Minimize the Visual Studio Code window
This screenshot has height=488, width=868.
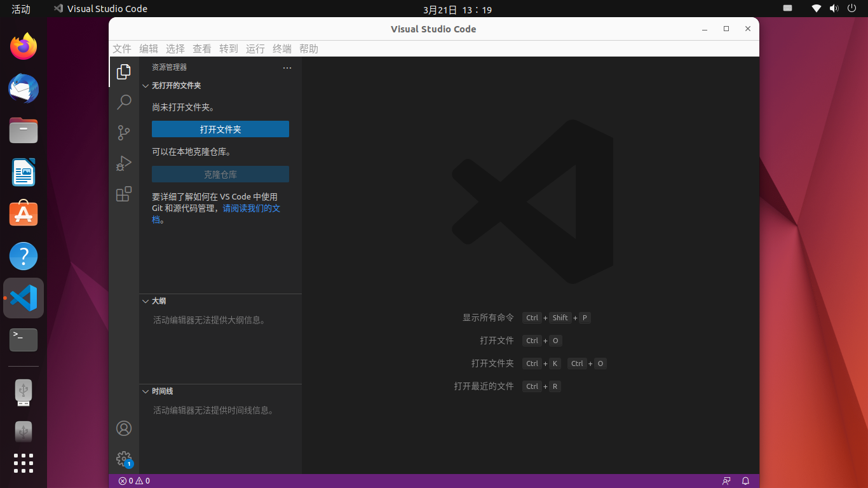tap(705, 29)
